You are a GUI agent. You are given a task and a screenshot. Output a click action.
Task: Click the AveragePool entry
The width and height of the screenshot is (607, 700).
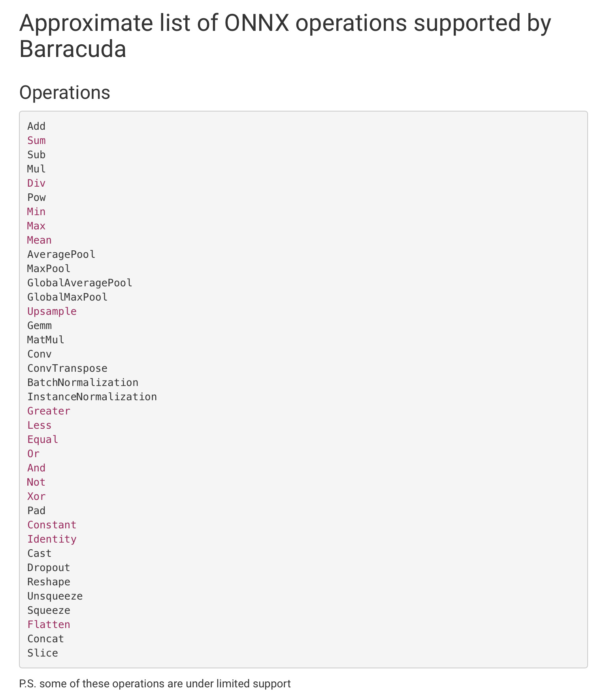pyautogui.click(x=61, y=254)
